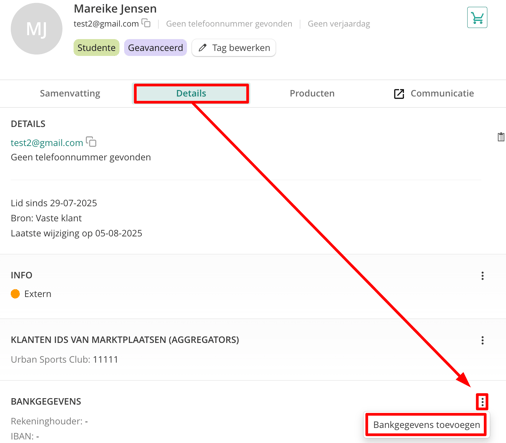The height and width of the screenshot is (443, 506).
Task: Click the orange Extern status dot
Action: coord(15,294)
